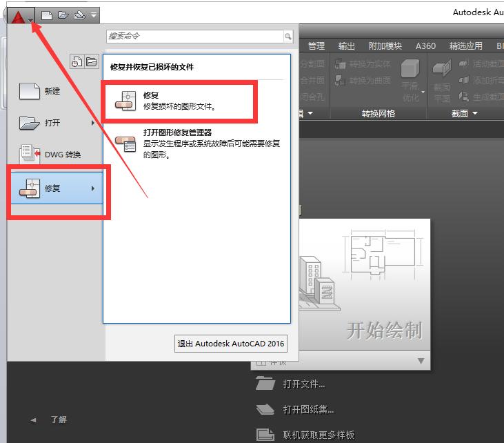
Task: Select 修复 in left menu list
Action: (57, 188)
